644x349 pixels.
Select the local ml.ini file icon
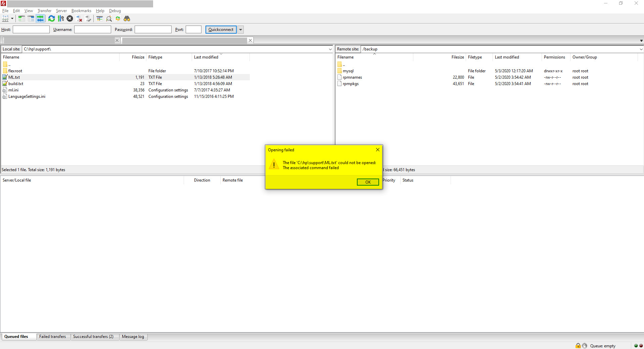click(5, 90)
